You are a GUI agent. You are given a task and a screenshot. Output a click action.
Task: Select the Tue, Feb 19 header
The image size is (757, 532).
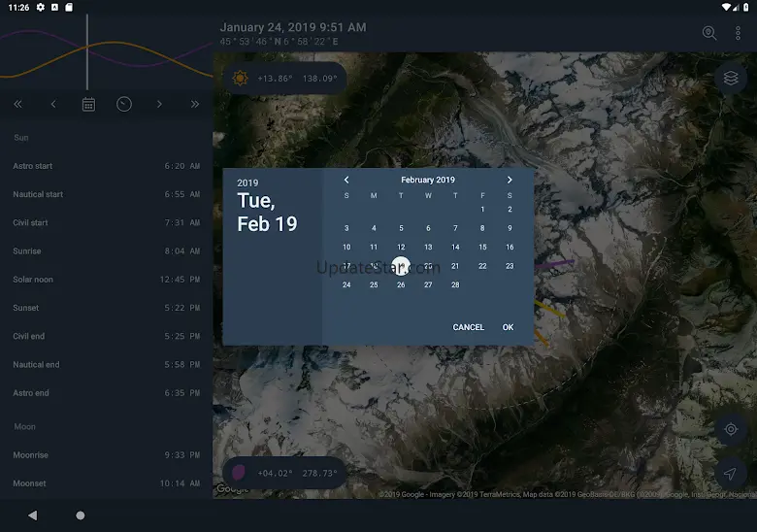click(x=267, y=213)
